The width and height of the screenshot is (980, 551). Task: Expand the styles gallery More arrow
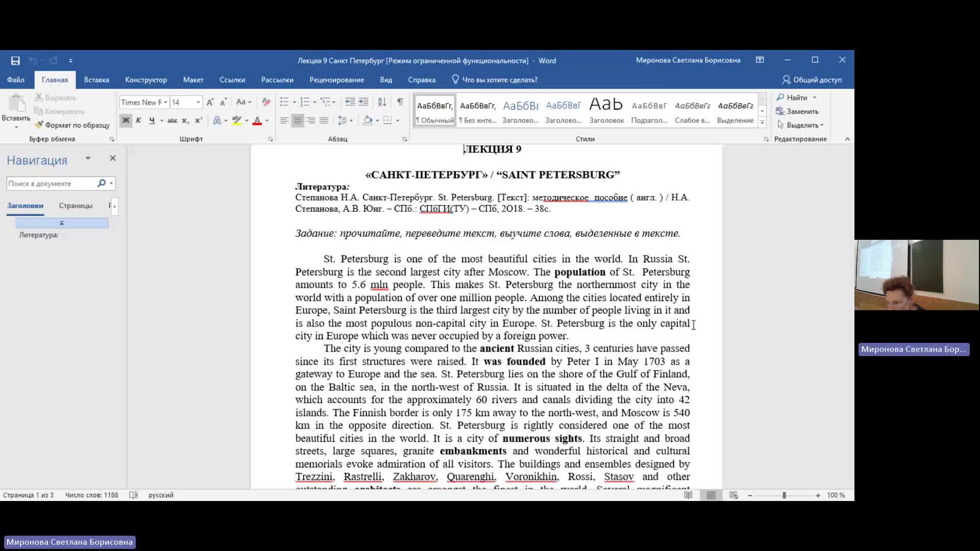[762, 123]
